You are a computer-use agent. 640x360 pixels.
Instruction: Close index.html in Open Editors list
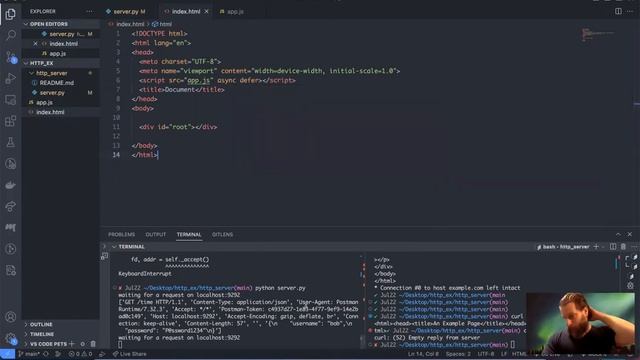pos(35,44)
